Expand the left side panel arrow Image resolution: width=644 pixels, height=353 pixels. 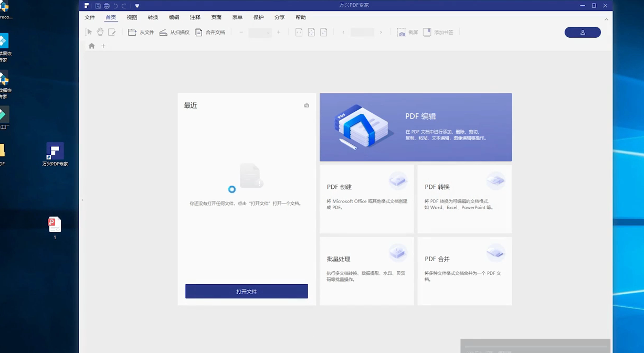(82, 200)
